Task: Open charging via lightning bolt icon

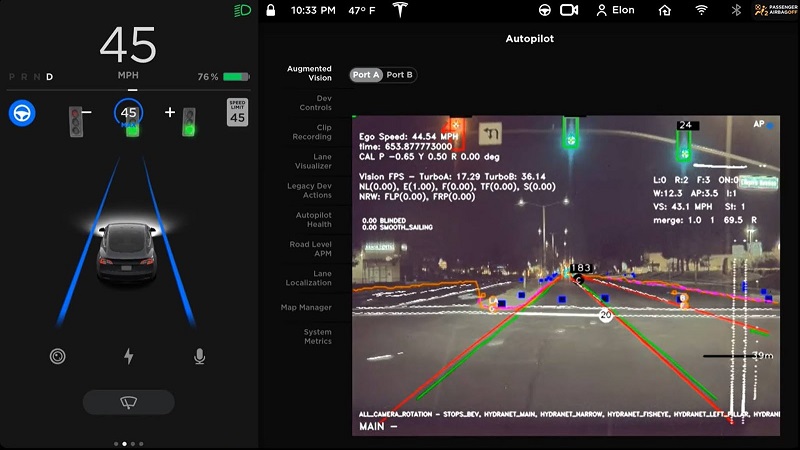Action: (x=128, y=356)
